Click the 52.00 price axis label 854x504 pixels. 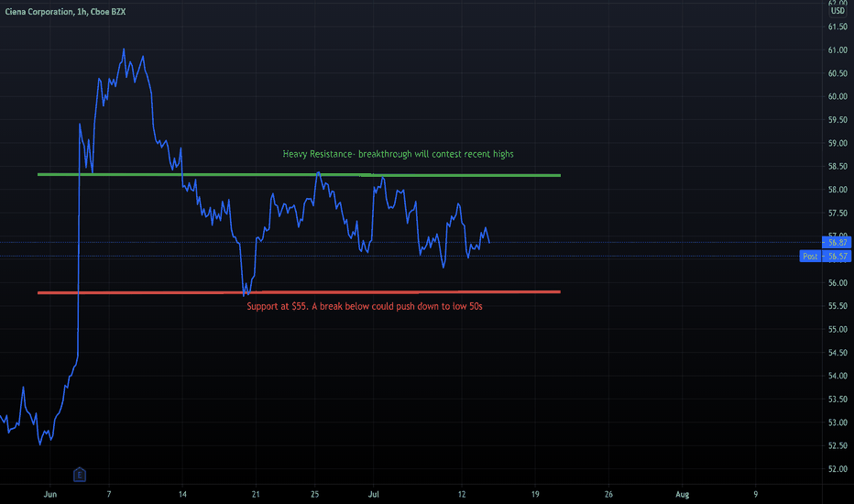[838, 469]
